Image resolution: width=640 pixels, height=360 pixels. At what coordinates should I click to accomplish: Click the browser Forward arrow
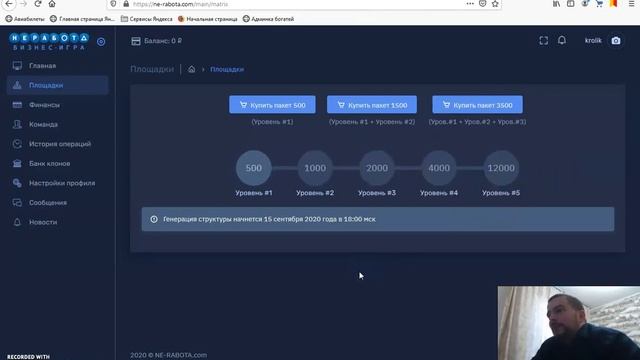(x=23, y=4)
